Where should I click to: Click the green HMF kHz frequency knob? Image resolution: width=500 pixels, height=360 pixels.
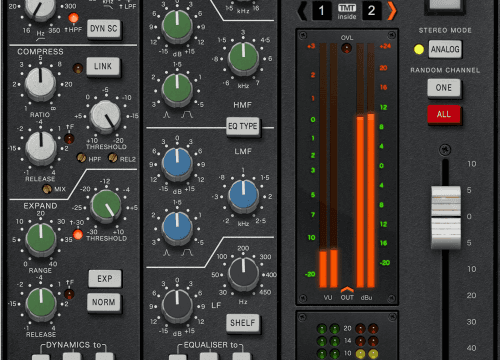coord(243,57)
